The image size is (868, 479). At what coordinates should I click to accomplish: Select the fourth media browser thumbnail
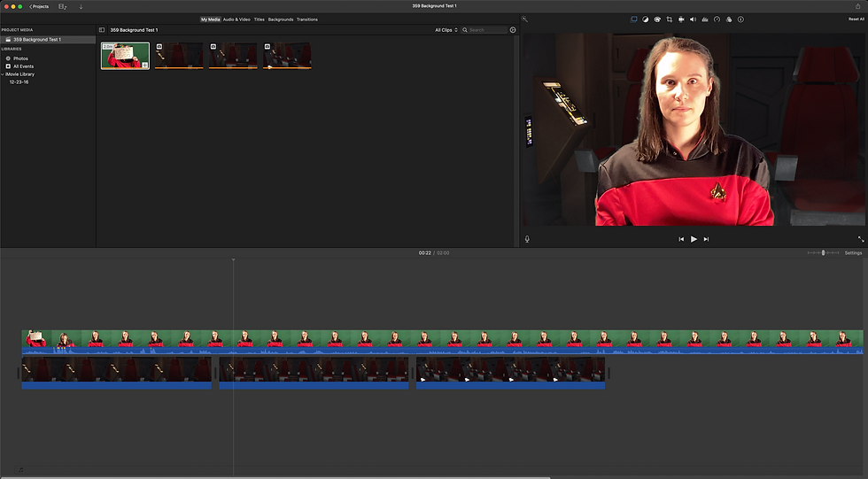point(287,55)
